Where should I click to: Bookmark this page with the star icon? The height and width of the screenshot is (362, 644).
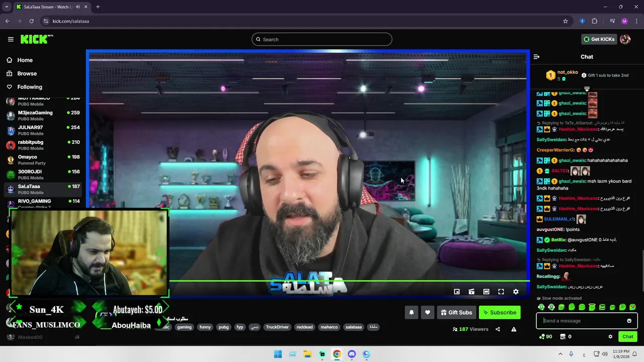tap(566, 21)
